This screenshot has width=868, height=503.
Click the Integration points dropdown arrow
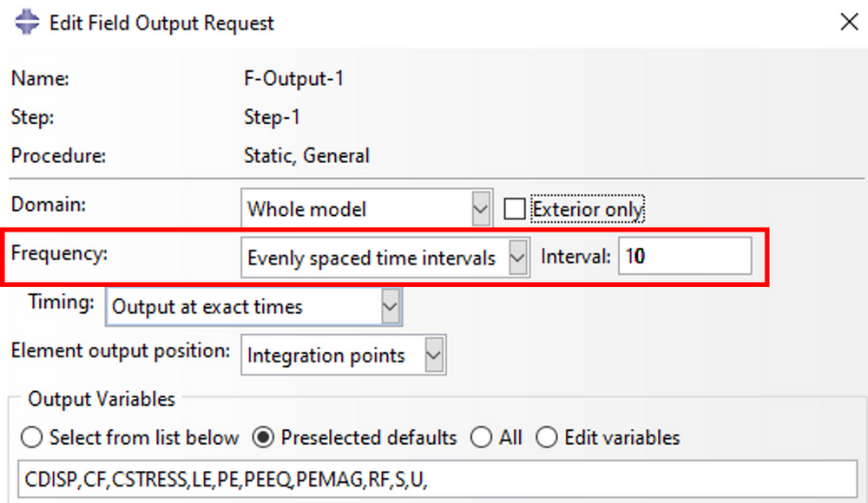point(434,355)
